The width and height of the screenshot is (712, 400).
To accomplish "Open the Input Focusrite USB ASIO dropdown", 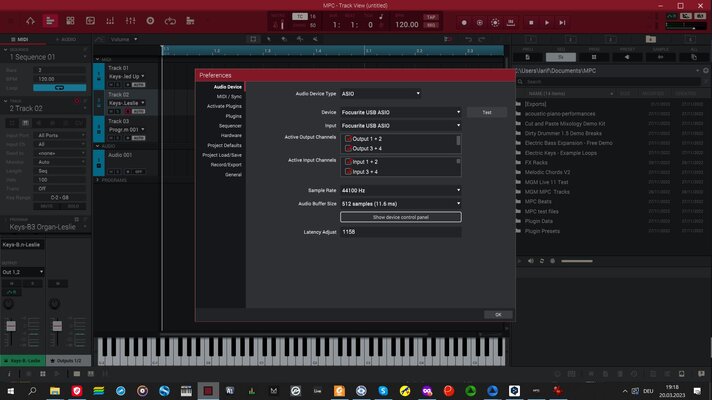I will click(400, 126).
